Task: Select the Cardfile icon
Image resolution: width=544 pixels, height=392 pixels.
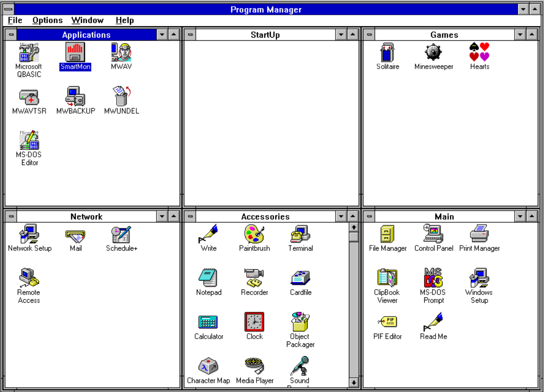Action: 300,278
